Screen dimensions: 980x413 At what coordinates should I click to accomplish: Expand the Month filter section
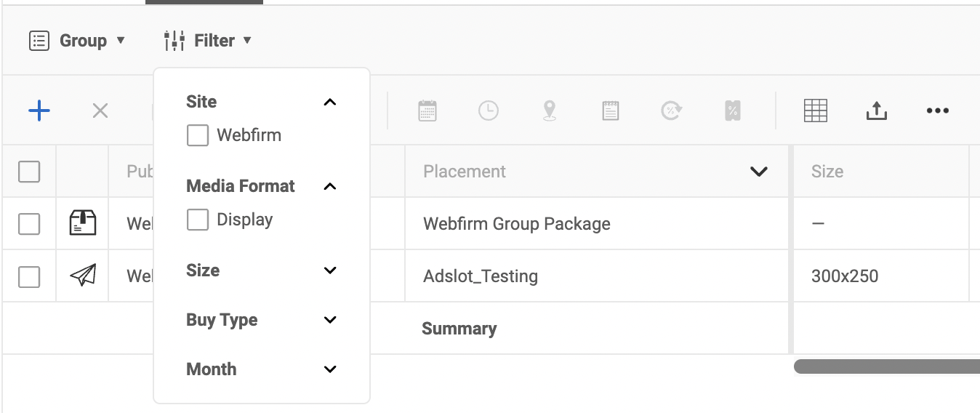(x=330, y=369)
